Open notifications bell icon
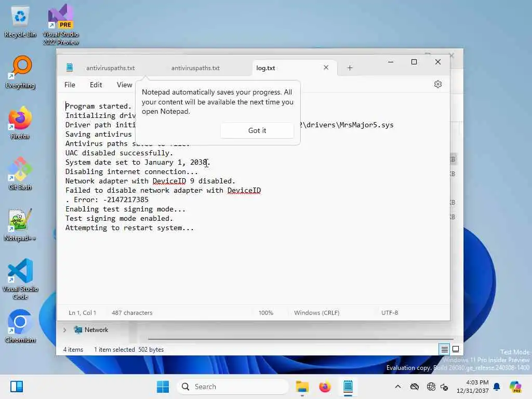The width and height of the screenshot is (532, 399). (x=496, y=387)
